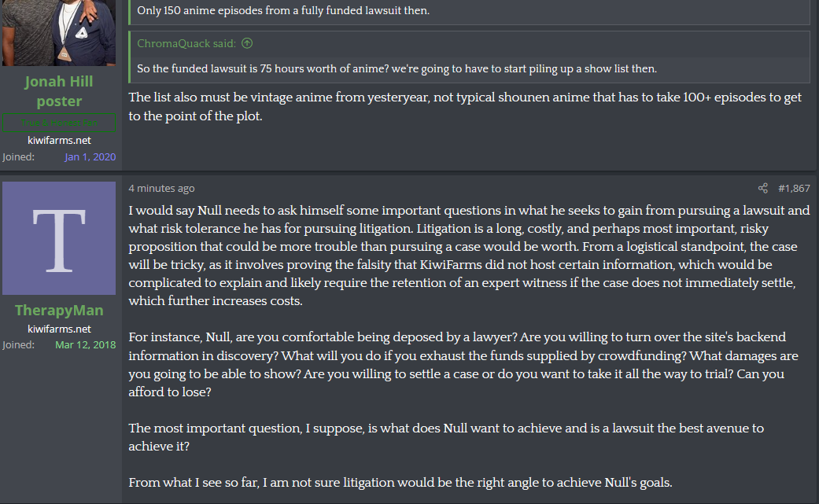The width and height of the screenshot is (819, 504).
Task: Click the up-arrow icon beside ChromaQuack said
Action: pyautogui.click(x=247, y=43)
